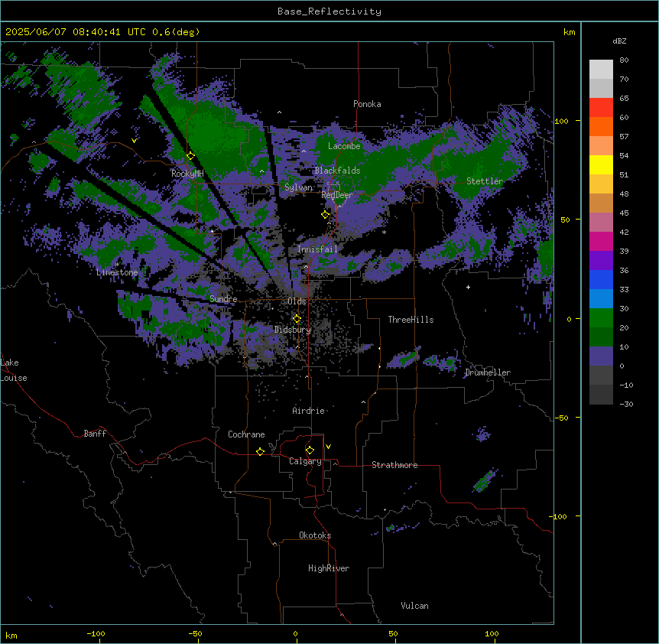Click the Red Deer city label
The width and height of the screenshot is (659, 644).
(x=337, y=195)
